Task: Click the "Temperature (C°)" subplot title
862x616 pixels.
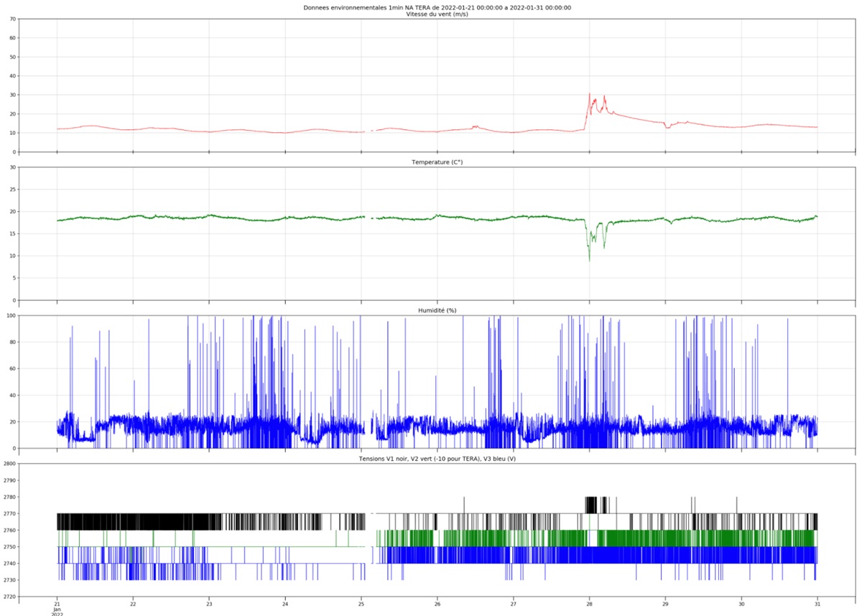Action: [x=437, y=163]
